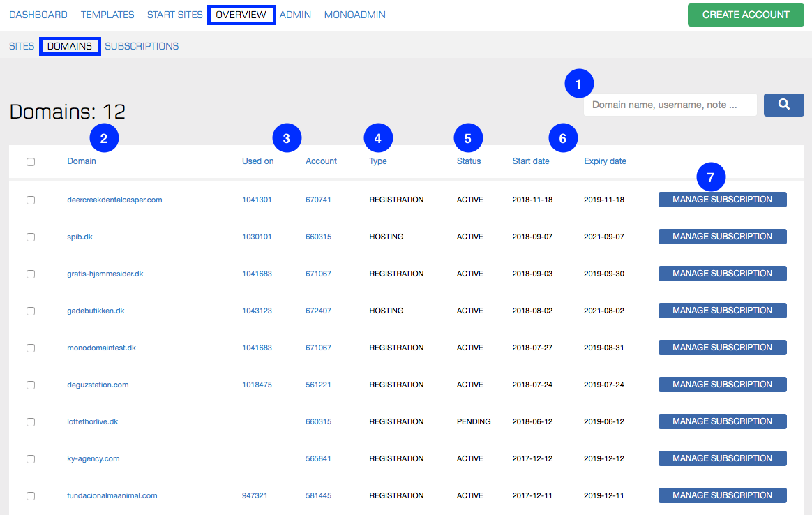Open ky-agency.com domain link
Image resolution: width=812 pixels, height=515 pixels.
[x=93, y=458]
